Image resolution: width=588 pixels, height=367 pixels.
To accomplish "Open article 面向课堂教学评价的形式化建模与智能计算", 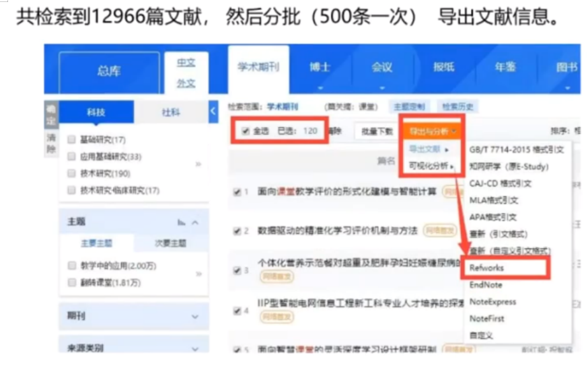I will [347, 192].
